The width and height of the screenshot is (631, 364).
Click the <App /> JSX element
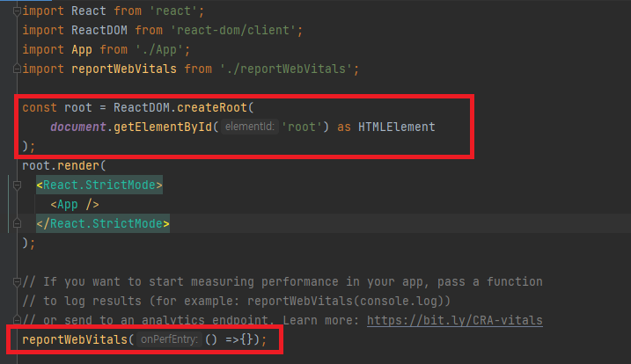tap(75, 204)
